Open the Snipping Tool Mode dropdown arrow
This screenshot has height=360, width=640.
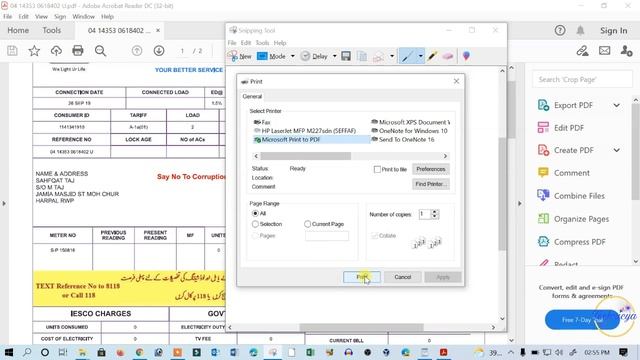pyautogui.click(x=293, y=56)
